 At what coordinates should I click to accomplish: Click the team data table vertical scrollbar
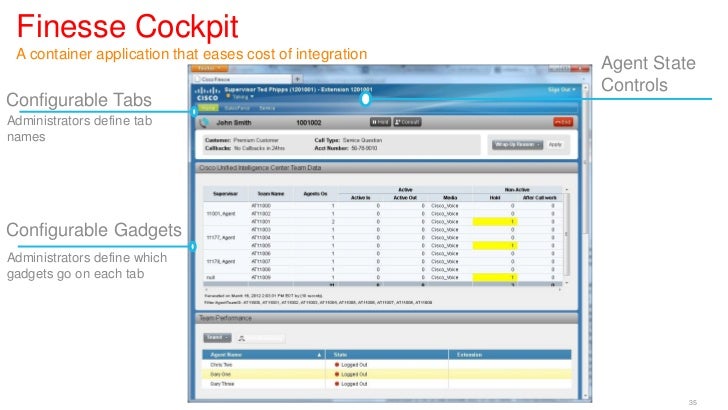click(566, 234)
